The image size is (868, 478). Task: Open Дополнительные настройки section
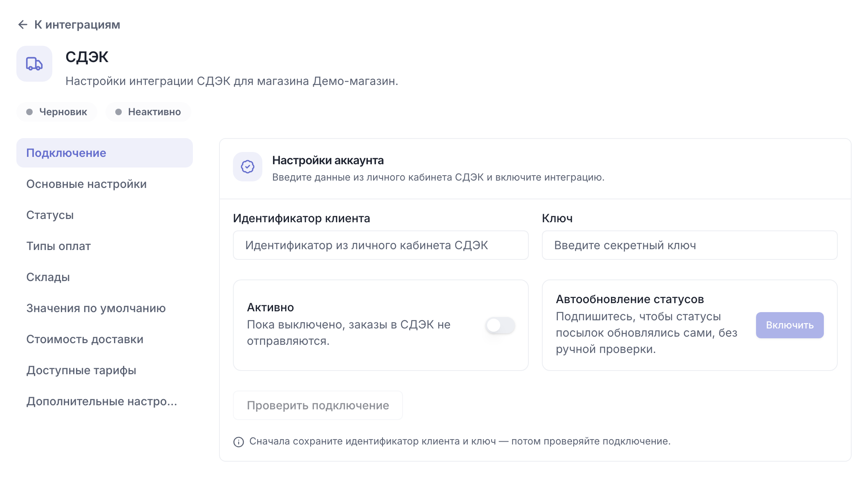tap(105, 401)
